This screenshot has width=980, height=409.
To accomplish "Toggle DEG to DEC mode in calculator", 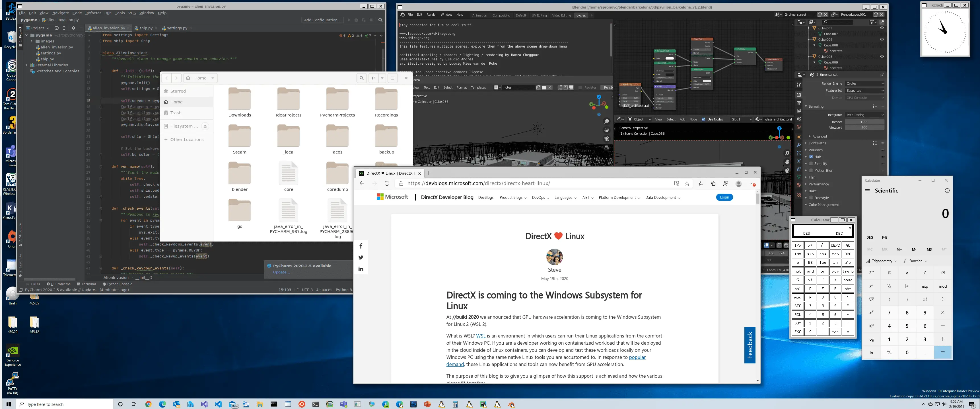I will [x=839, y=233].
